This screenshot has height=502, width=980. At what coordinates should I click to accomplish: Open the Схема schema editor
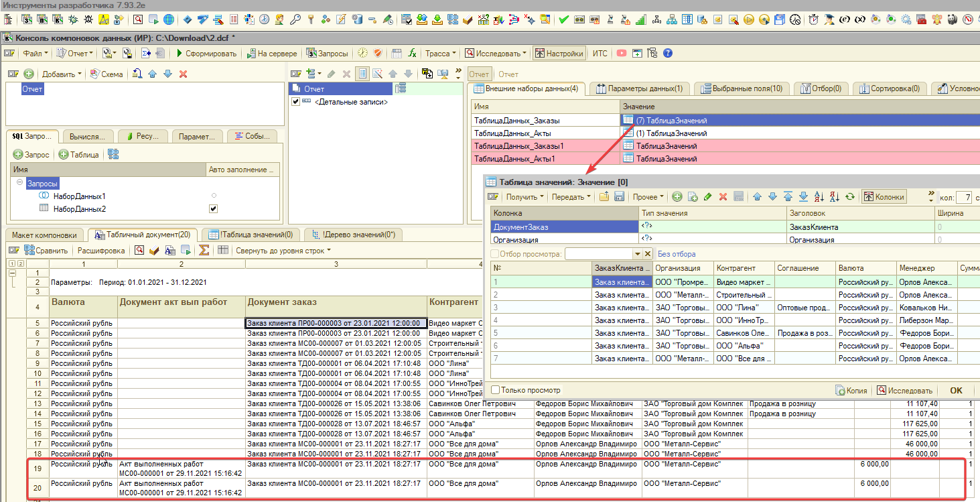point(106,74)
